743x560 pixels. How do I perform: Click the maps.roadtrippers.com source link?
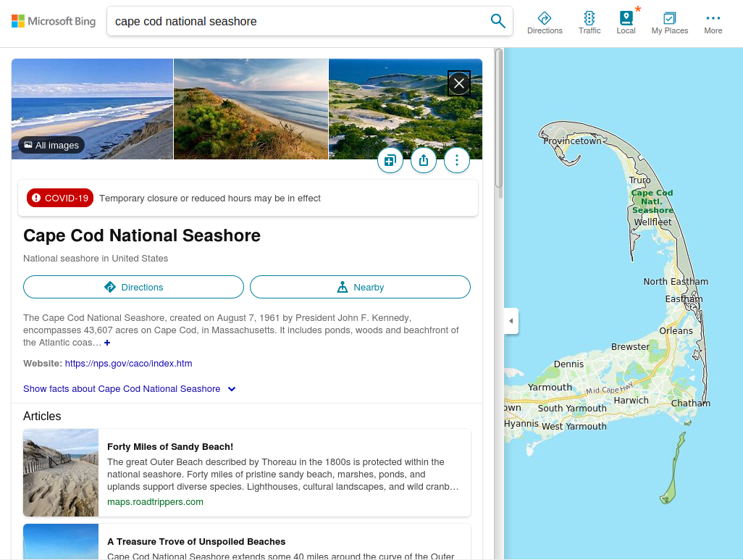[x=155, y=501]
